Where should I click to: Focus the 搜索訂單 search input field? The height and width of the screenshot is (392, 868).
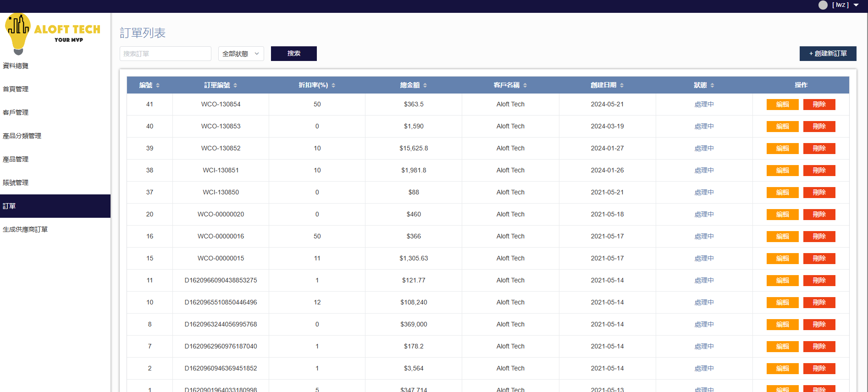pyautogui.click(x=165, y=54)
